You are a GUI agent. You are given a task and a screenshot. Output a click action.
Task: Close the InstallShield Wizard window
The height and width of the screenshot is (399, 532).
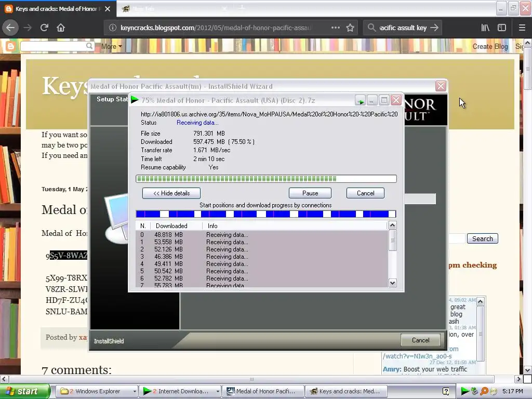441,86
